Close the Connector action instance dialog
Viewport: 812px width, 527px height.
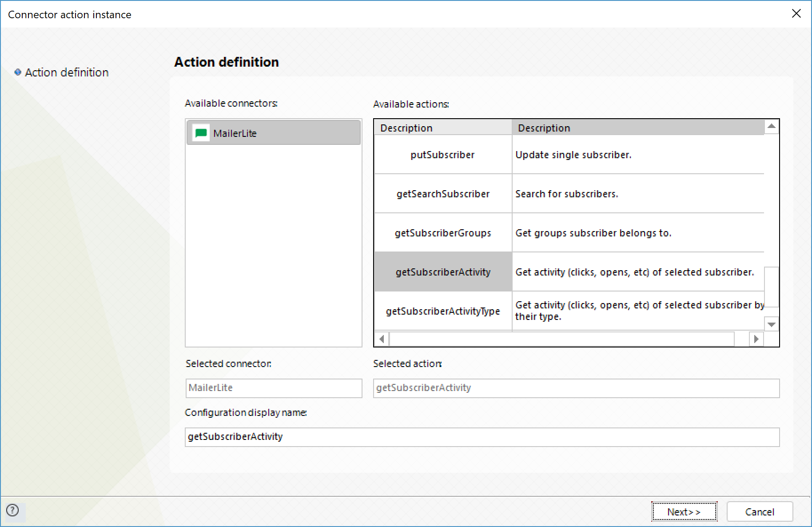(796, 14)
